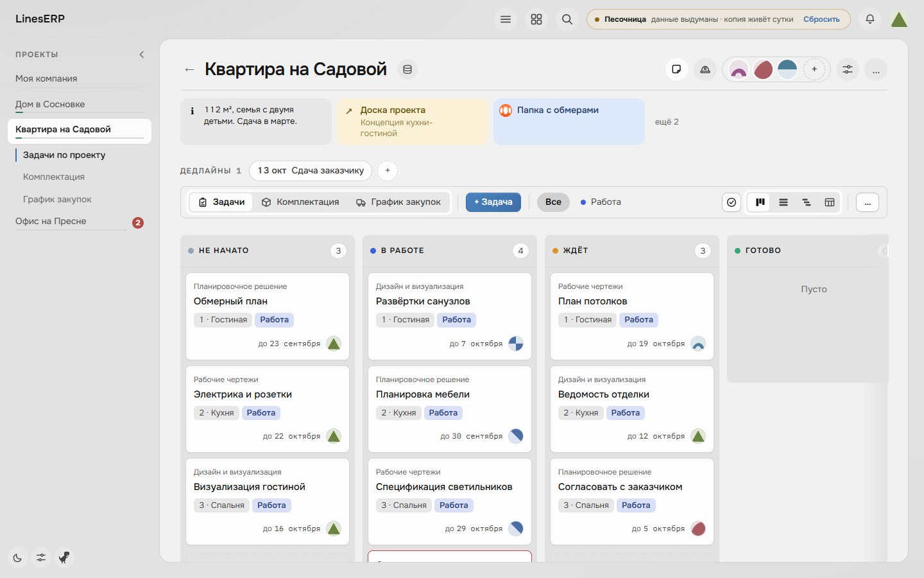Toggle completed tasks with the checkmark circle button
This screenshot has width=924, height=578.
pos(732,202)
